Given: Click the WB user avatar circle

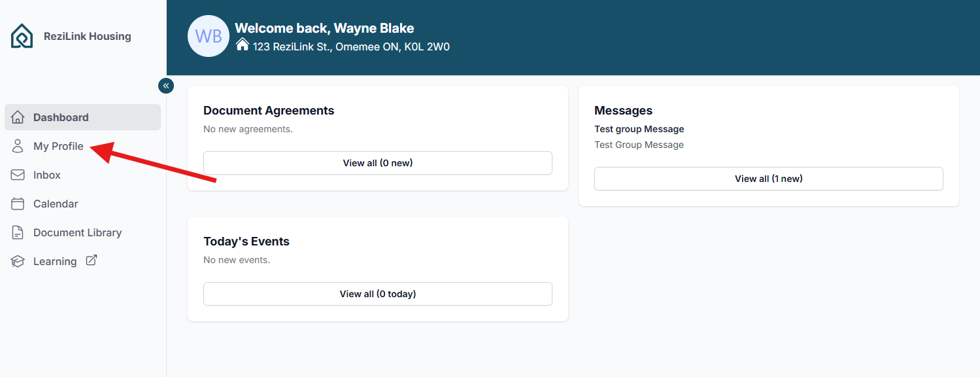Looking at the screenshot, I should pos(209,36).
